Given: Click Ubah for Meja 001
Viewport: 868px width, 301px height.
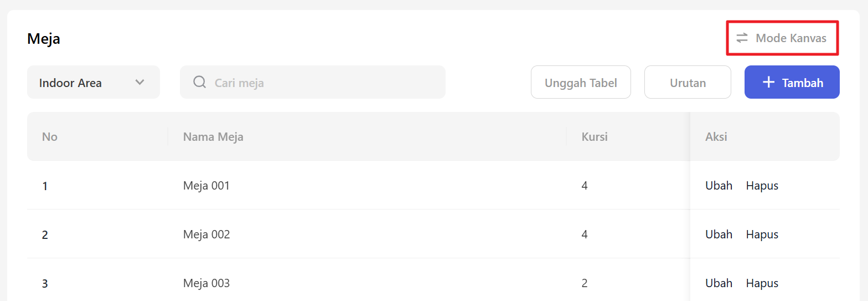Looking at the screenshot, I should [719, 186].
